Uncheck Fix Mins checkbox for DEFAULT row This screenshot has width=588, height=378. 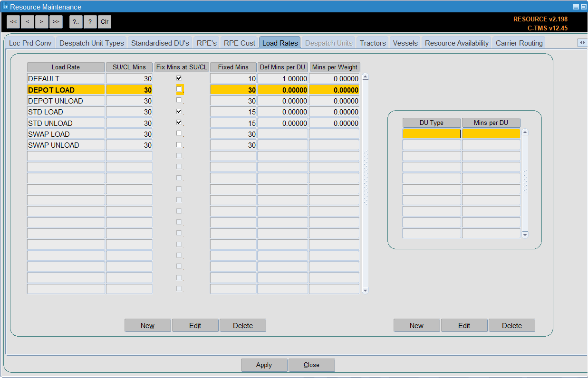tap(179, 78)
